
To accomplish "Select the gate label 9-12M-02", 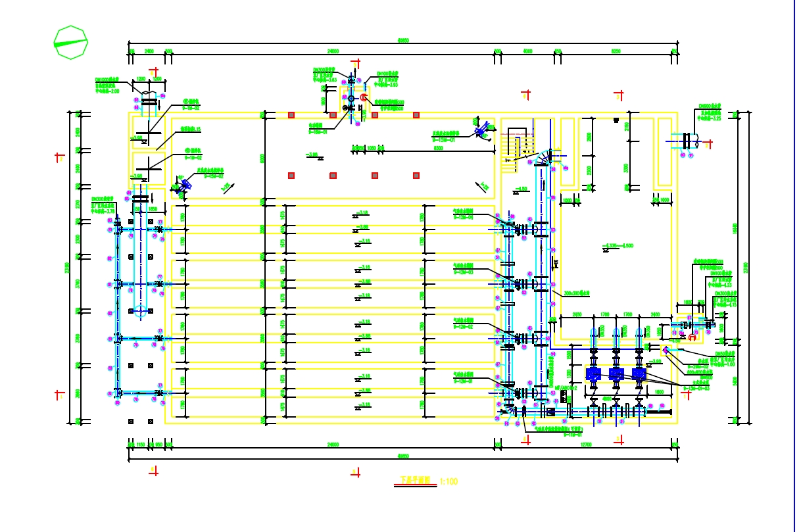I will coord(463,327).
